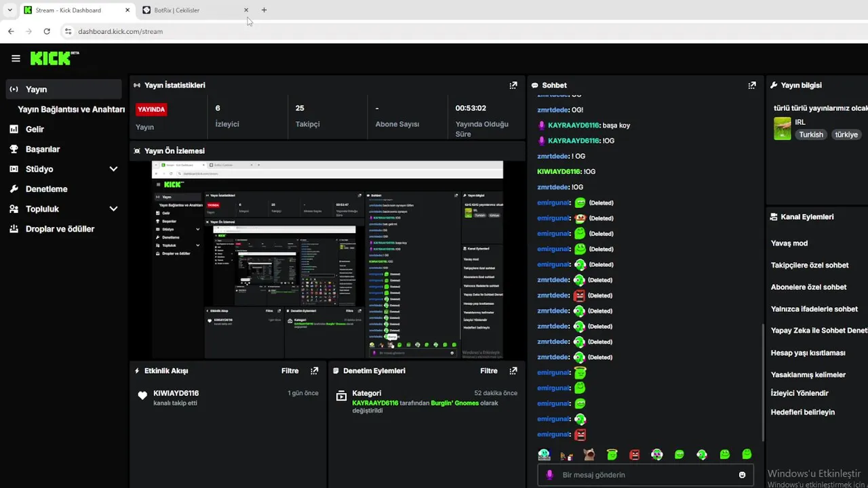This screenshot has width=868, height=488.
Task: Insert the green halo angel emote
Action: pos(612,455)
